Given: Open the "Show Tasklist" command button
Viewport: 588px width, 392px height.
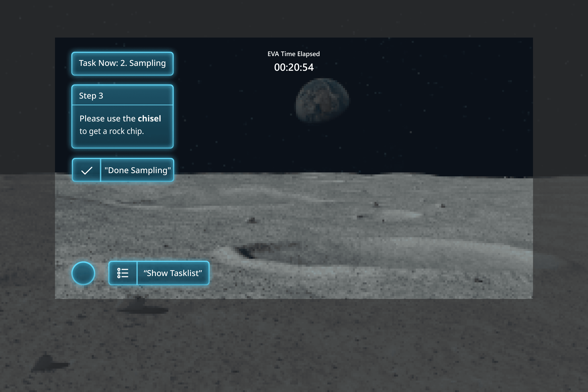Looking at the screenshot, I should [x=173, y=273].
